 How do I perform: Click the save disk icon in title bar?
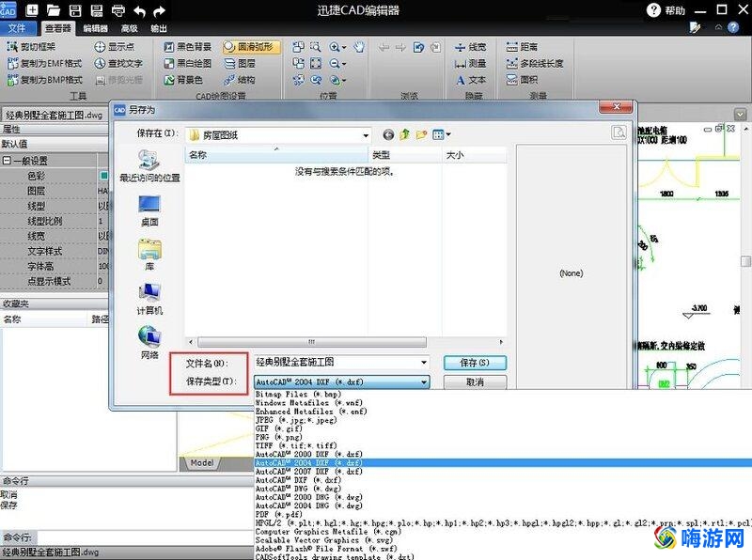coord(75,10)
